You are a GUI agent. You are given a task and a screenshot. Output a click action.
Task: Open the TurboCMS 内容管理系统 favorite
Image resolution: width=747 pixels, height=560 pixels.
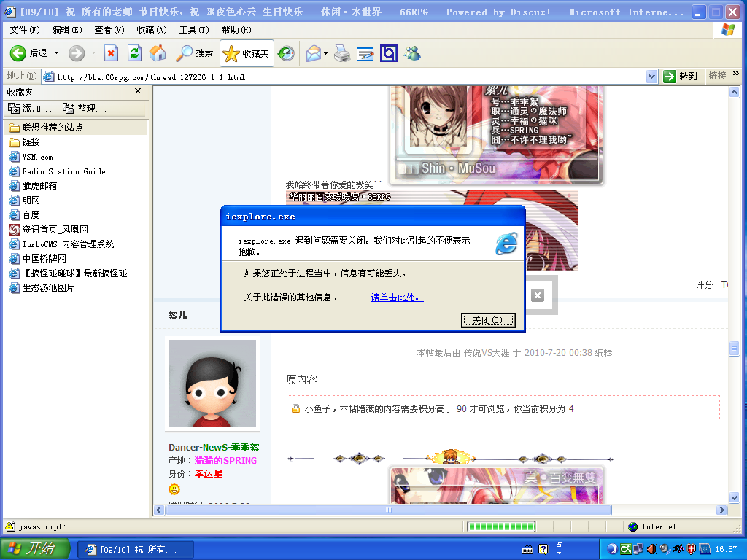tap(61, 244)
